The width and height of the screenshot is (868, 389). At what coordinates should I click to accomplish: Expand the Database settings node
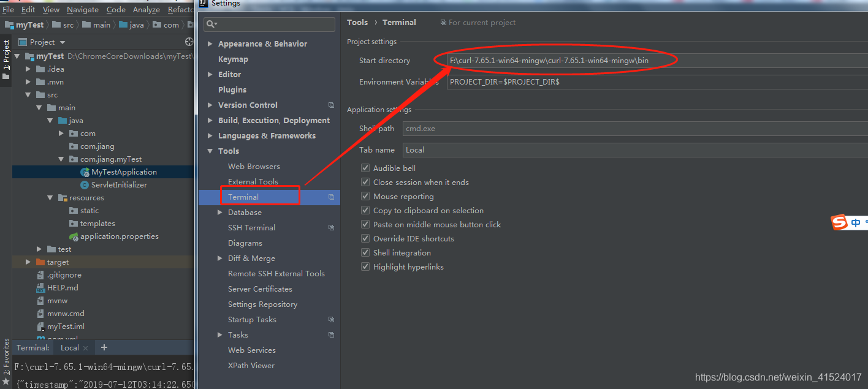click(x=220, y=212)
